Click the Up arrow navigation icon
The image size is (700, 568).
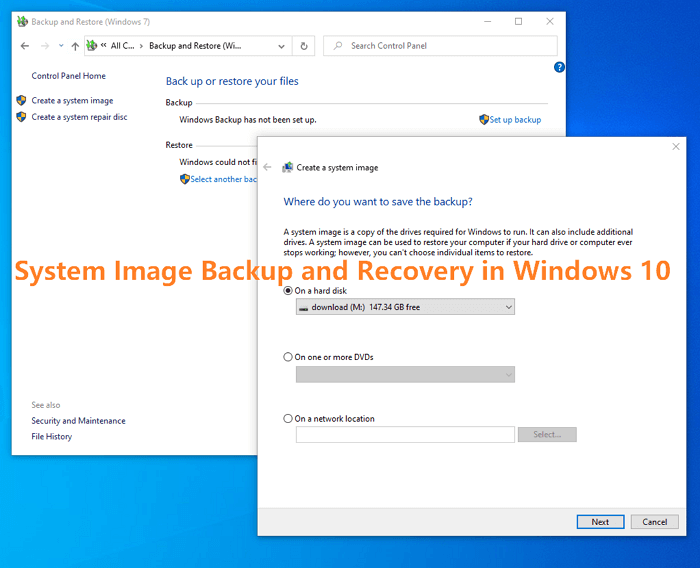[x=75, y=46]
